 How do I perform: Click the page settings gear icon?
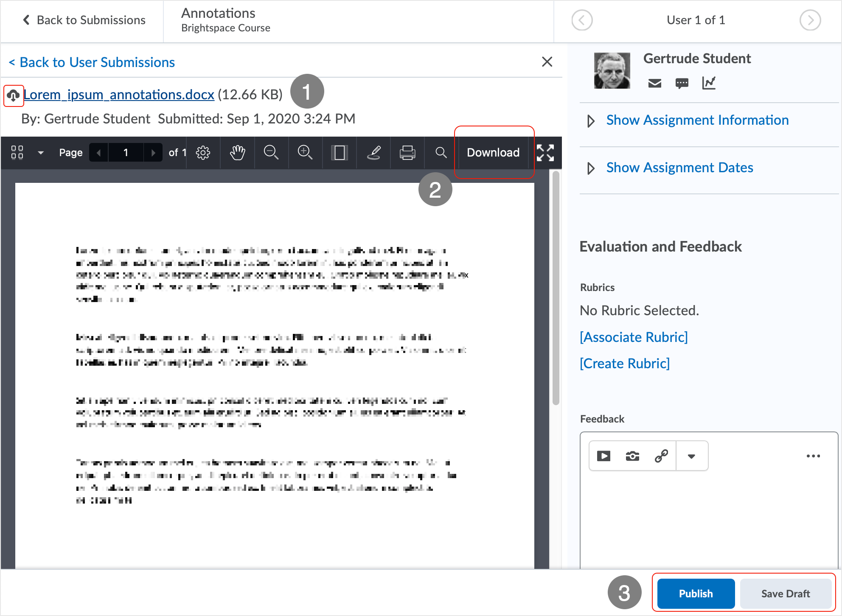203,153
